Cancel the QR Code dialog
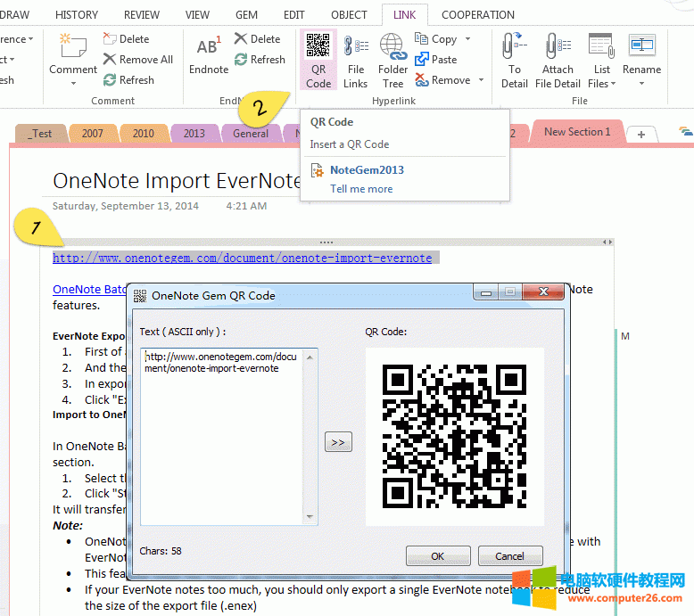The height and width of the screenshot is (616, 694). click(x=509, y=555)
